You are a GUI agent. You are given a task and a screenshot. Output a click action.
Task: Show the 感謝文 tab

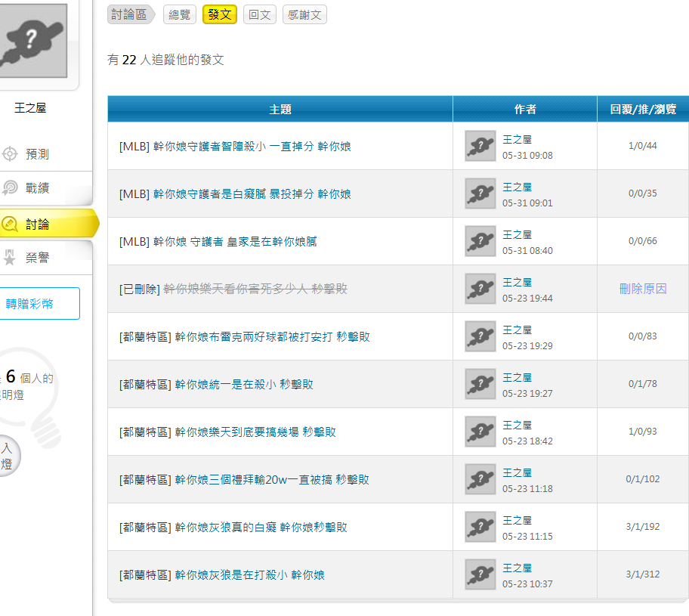click(x=304, y=14)
